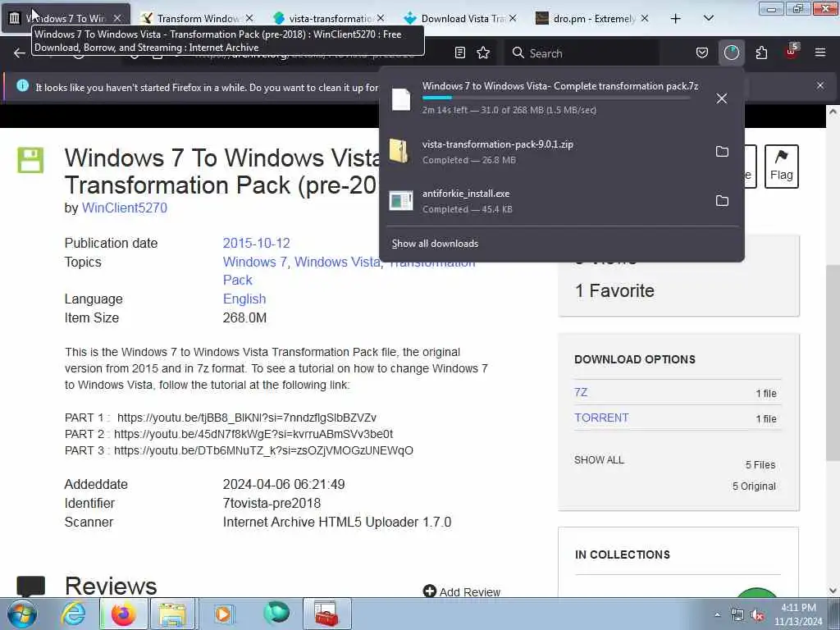Click the Flag button icon

click(781, 166)
